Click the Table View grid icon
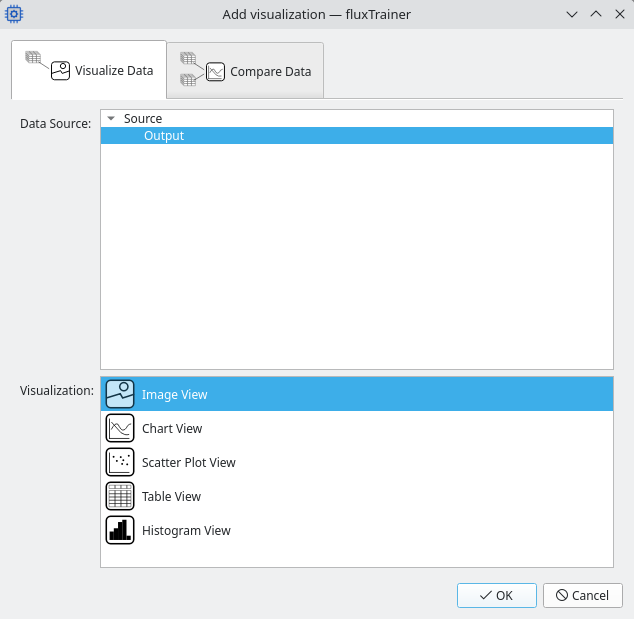This screenshot has height=619, width=634. [x=120, y=496]
